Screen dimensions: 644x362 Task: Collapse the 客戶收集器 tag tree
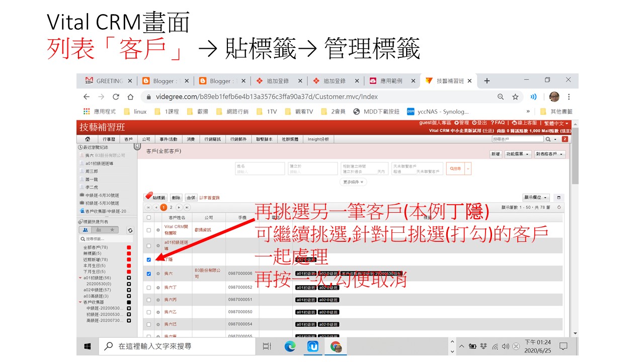pos(80,302)
